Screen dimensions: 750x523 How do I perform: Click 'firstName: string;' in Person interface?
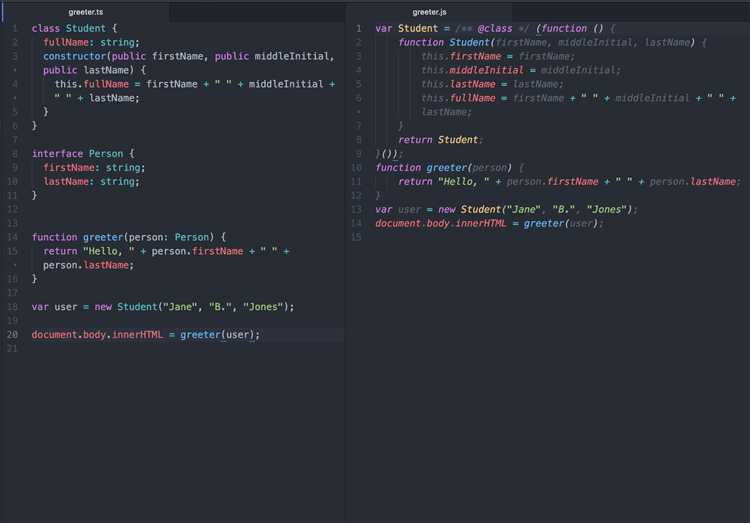click(x=94, y=167)
